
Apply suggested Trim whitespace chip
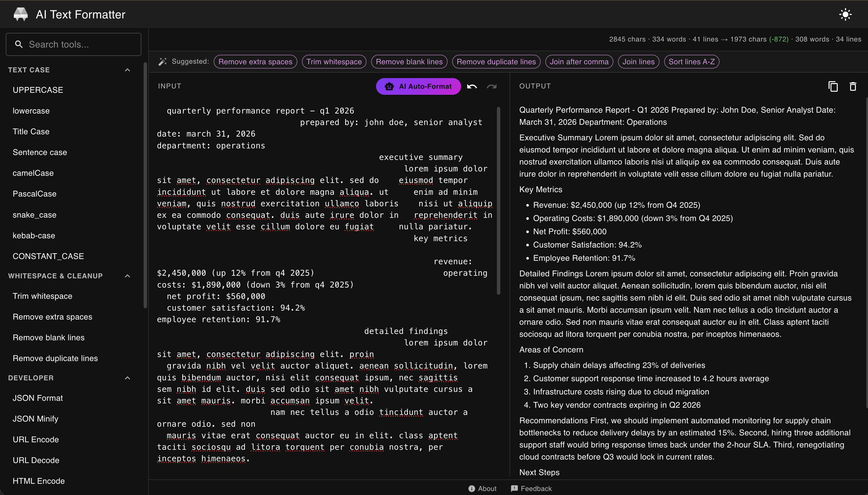(x=334, y=62)
